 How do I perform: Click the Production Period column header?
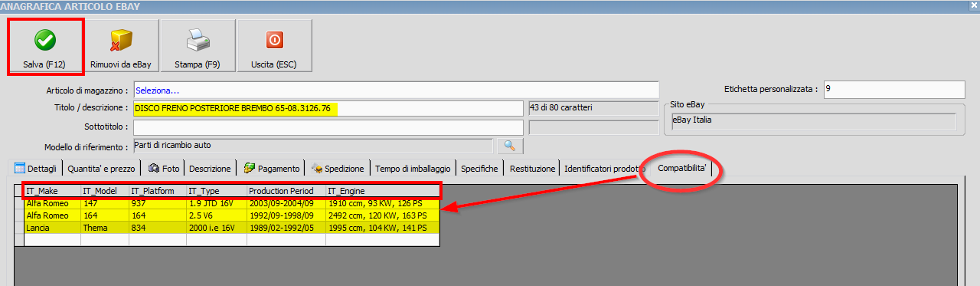point(286,190)
